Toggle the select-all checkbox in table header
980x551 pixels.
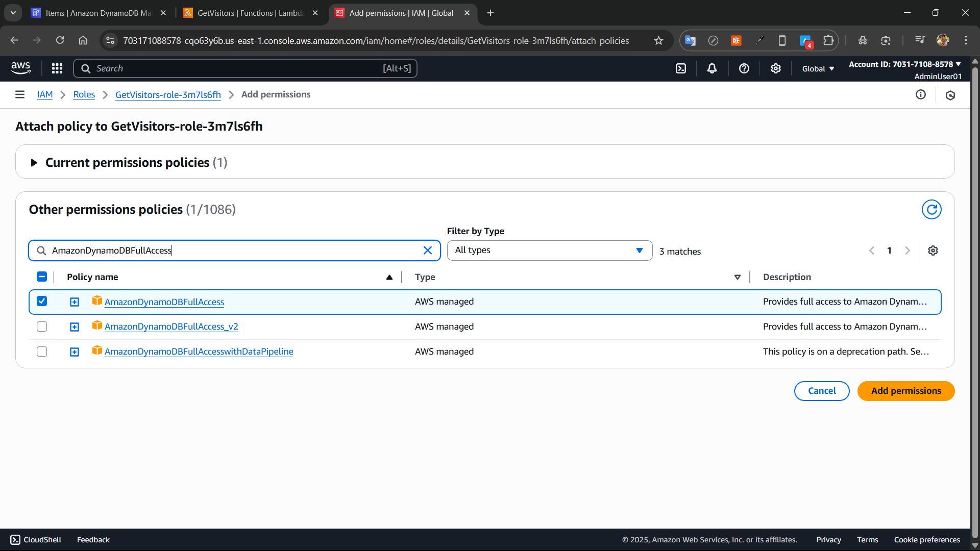coord(42,277)
